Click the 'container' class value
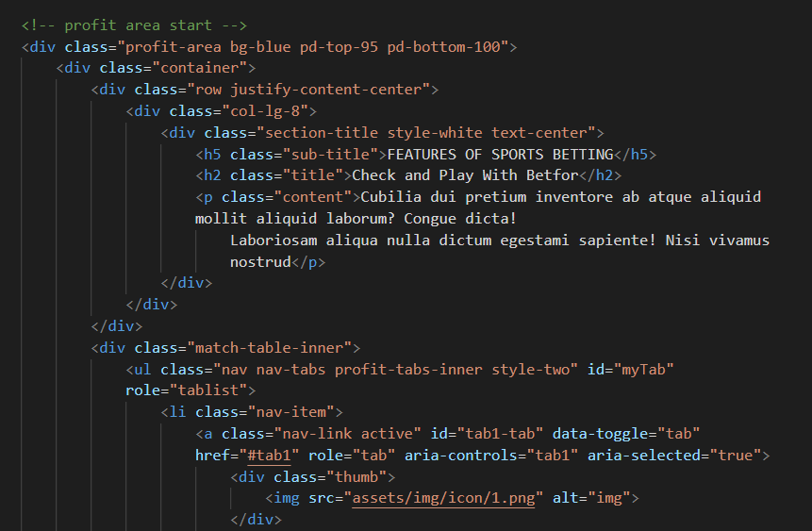This screenshot has width=812, height=531. point(200,68)
